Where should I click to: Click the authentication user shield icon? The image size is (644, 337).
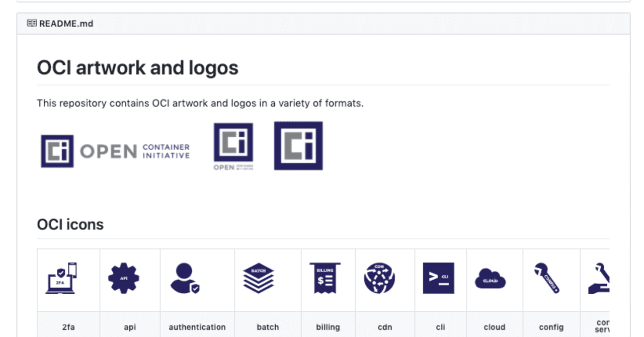[185, 278]
